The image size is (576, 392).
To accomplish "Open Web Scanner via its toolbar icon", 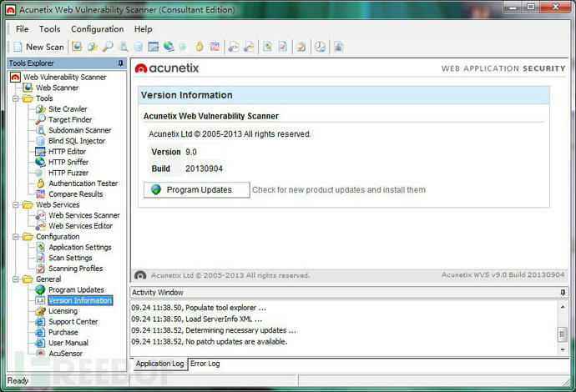I will (x=77, y=47).
